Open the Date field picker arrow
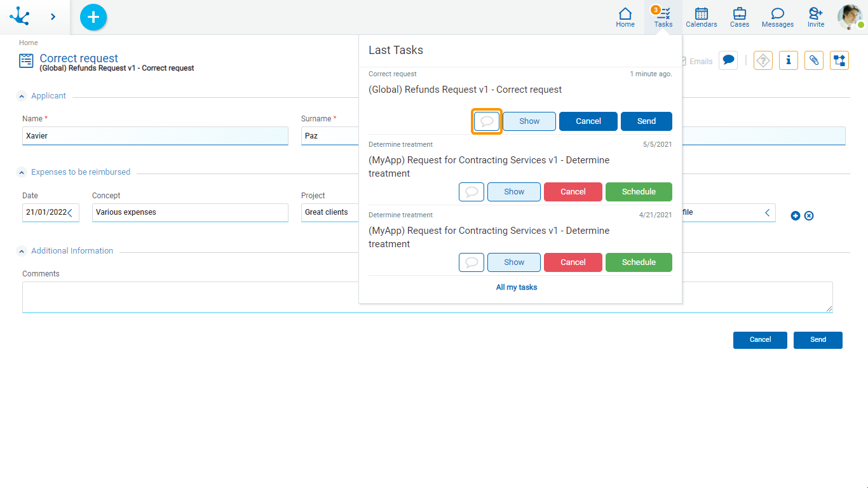The width and height of the screenshot is (868, 488). click(70, 213)
